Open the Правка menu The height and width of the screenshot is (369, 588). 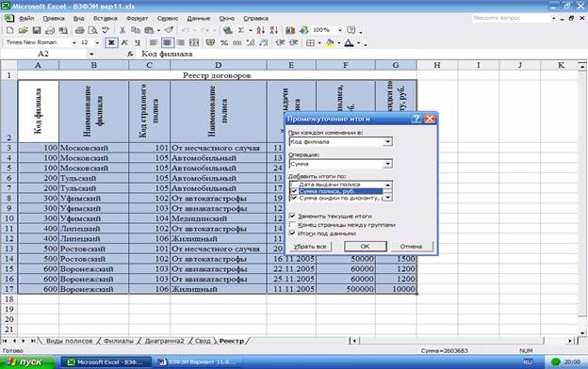click(x=54, y=18)
